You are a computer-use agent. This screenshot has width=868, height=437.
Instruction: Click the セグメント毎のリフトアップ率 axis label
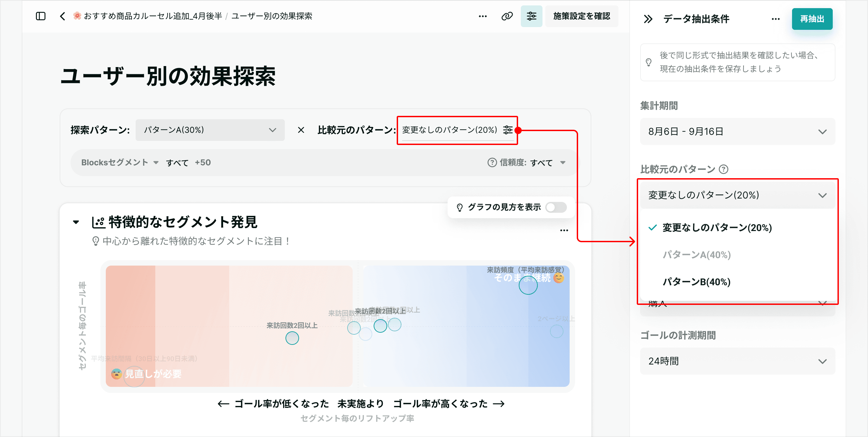(x=357, y=418)
